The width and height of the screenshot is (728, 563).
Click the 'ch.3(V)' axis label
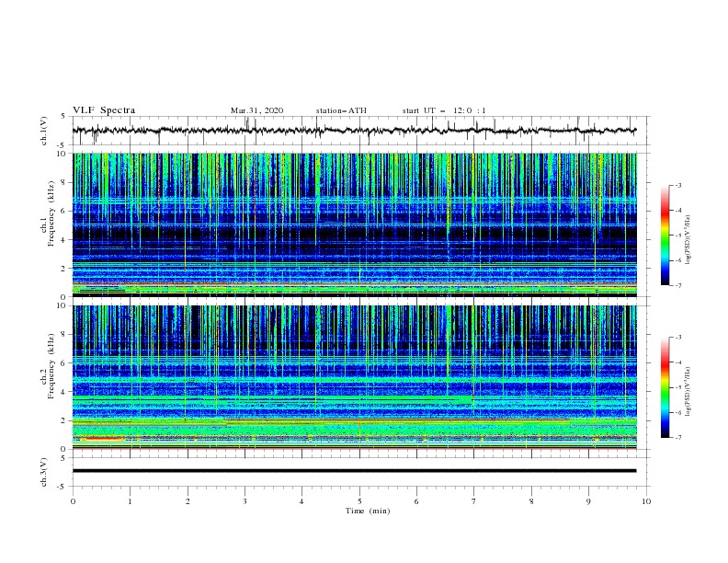pos(44,472)
